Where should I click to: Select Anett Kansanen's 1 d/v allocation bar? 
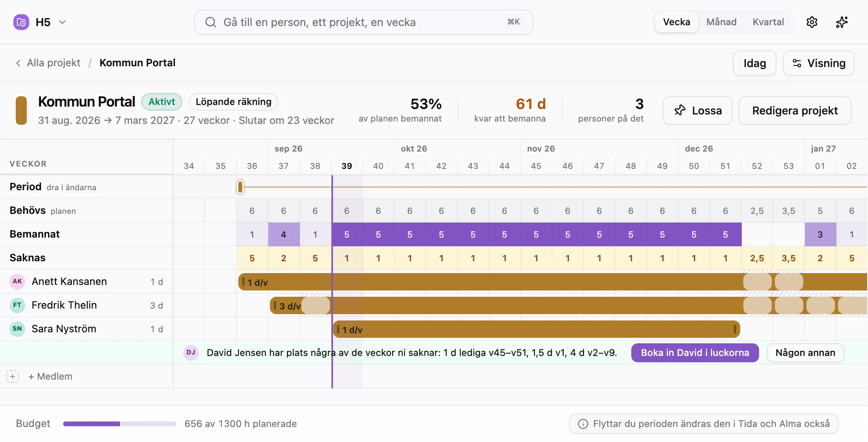pyautogui.click(x=552, y=282)
